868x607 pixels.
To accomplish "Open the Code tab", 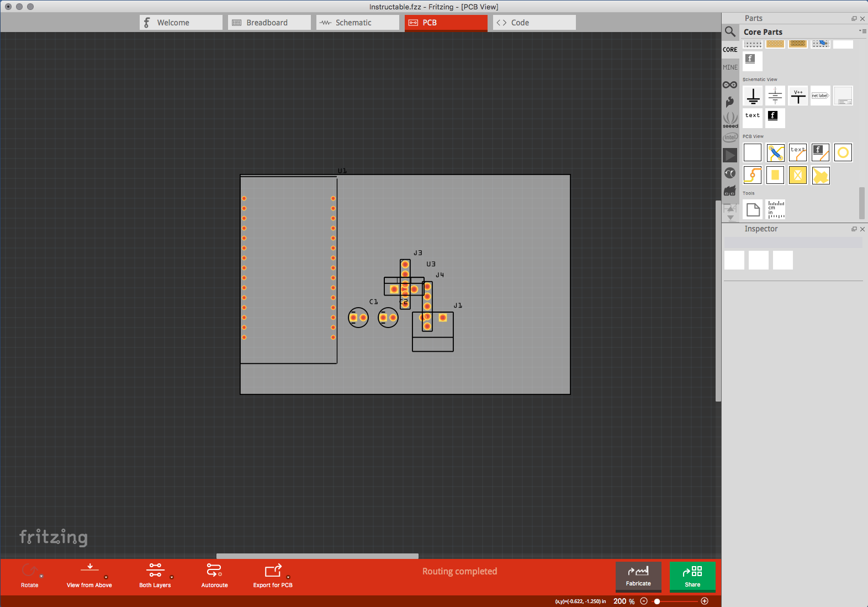I will (534, 23).
